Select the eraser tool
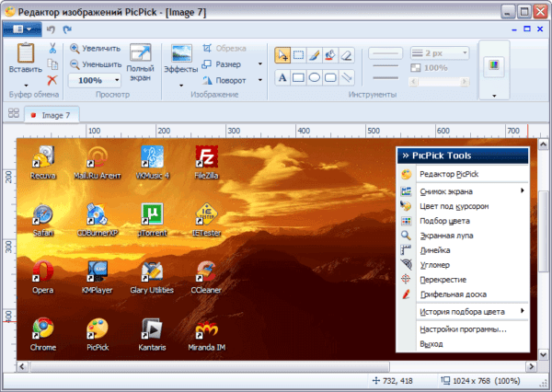Screen dimensions: 552x392 click(x=346, y=55)
